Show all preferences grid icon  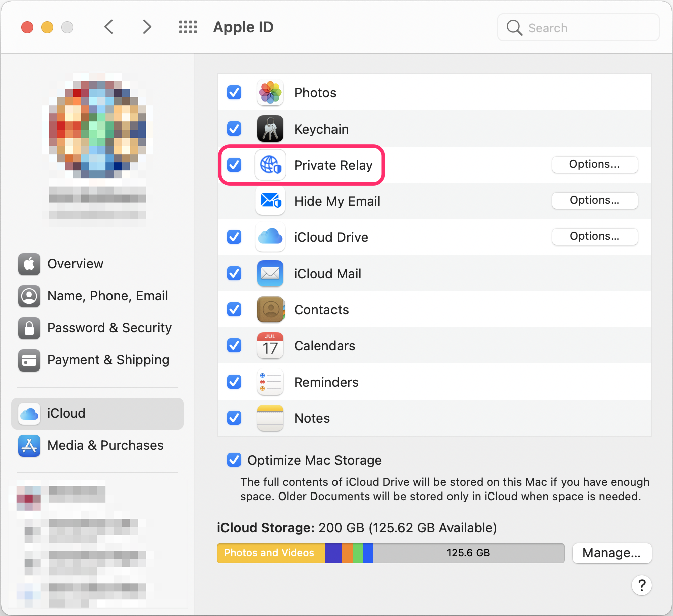[188, 27]
